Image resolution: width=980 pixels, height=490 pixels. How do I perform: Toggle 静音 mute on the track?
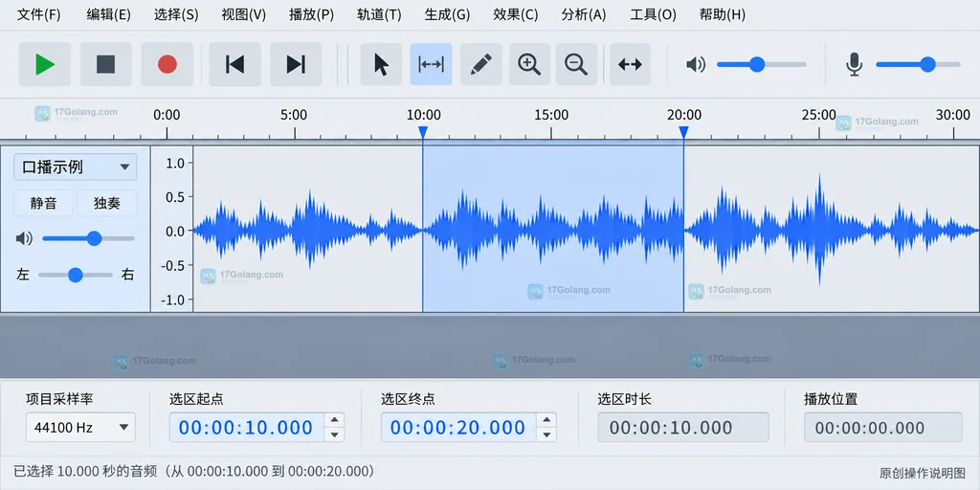click(x=43, y=203)
